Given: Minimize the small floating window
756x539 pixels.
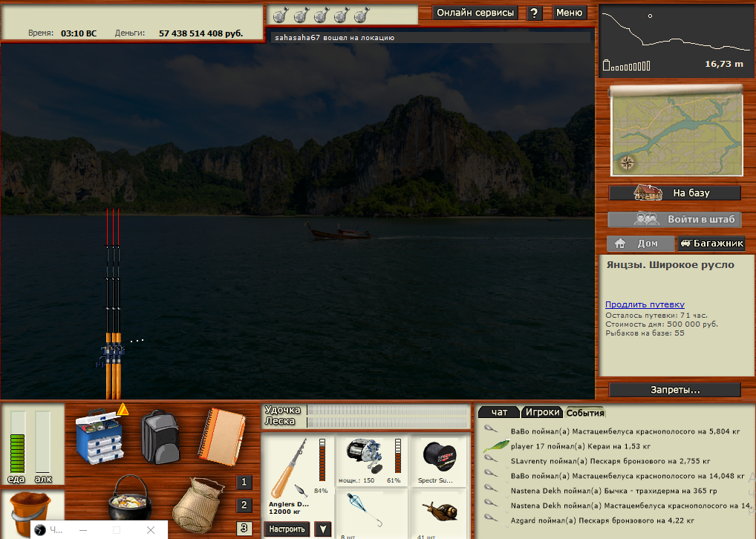Looking at the screenshot, I should pos(83,530).
